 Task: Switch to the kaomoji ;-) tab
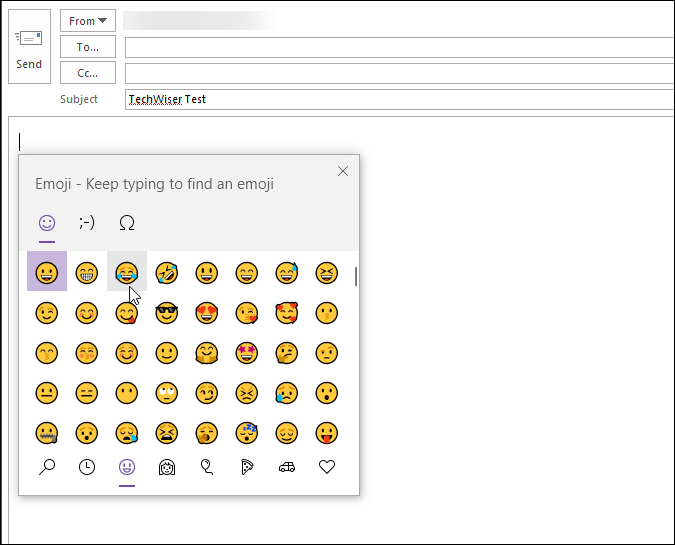point(87,222)
